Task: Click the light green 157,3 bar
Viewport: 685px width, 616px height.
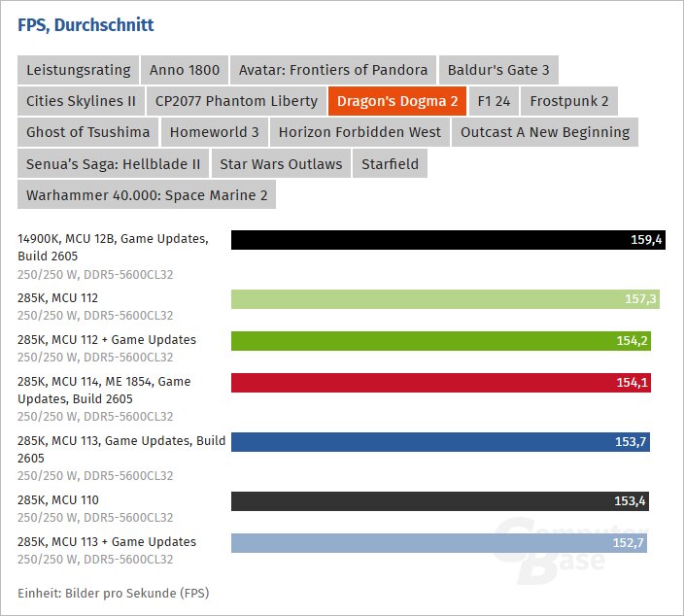Action: (445, 299)
